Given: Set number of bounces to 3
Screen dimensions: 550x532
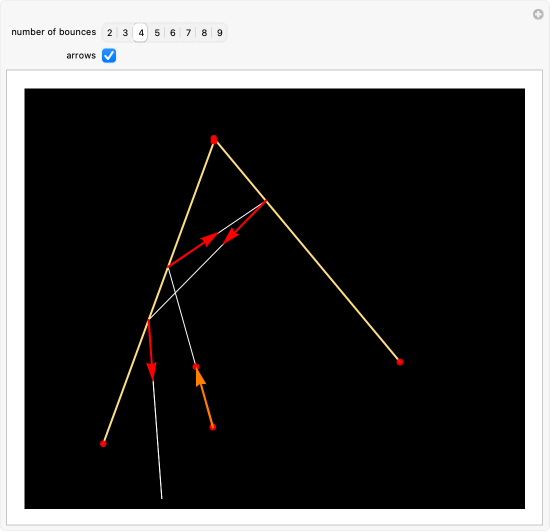Looking at the screenshot, I should 125,33.
